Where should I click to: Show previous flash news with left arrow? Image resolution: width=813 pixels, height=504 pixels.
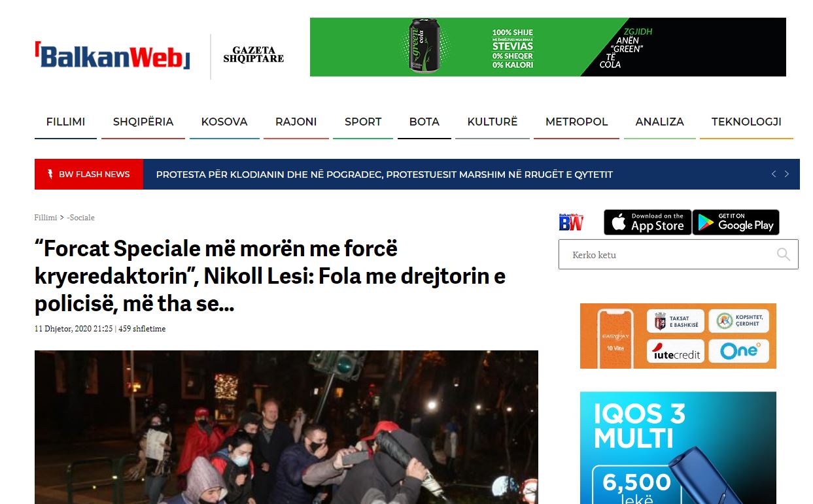[x=774, y=174]
